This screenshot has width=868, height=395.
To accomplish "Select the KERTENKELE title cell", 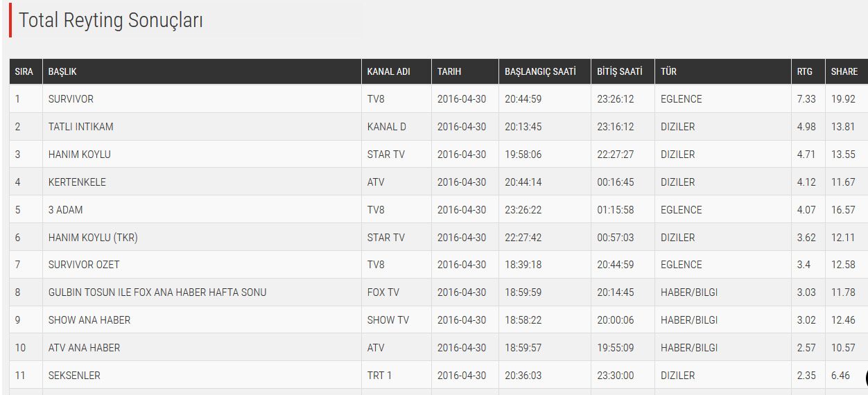I will coord(77,182).
